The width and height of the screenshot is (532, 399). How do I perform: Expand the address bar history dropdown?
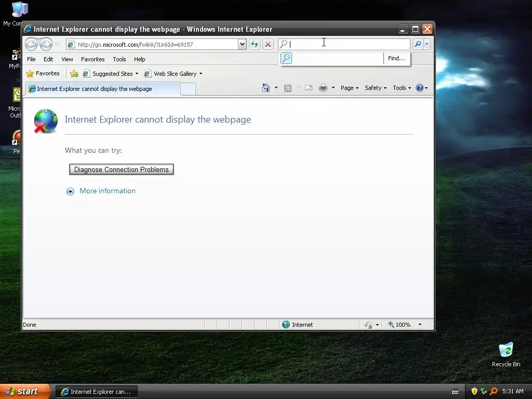(242, 44)
